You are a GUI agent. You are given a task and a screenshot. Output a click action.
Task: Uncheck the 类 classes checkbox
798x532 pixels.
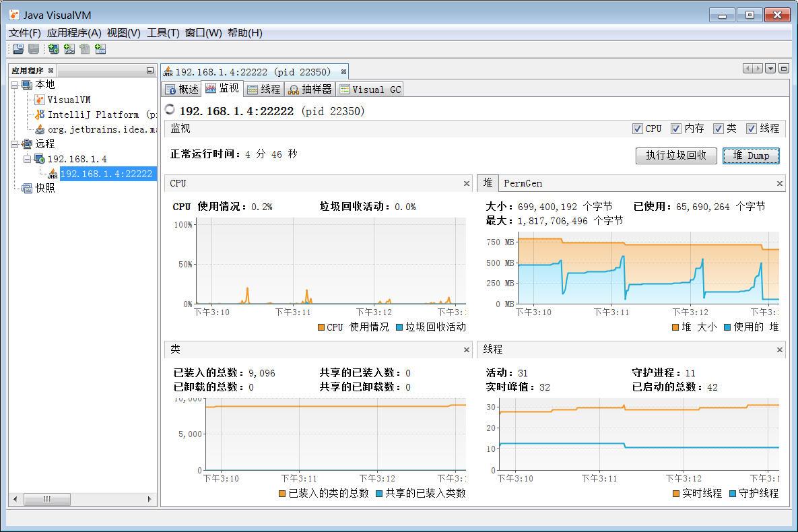(x=718, y=129)
